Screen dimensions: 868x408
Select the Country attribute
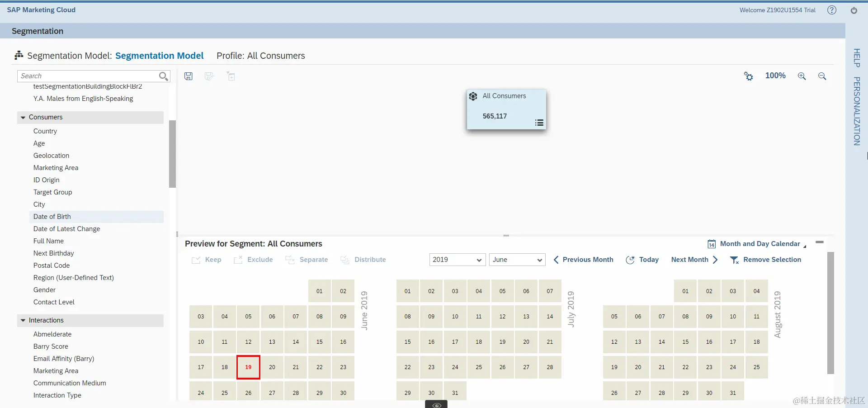coord(45,131)
